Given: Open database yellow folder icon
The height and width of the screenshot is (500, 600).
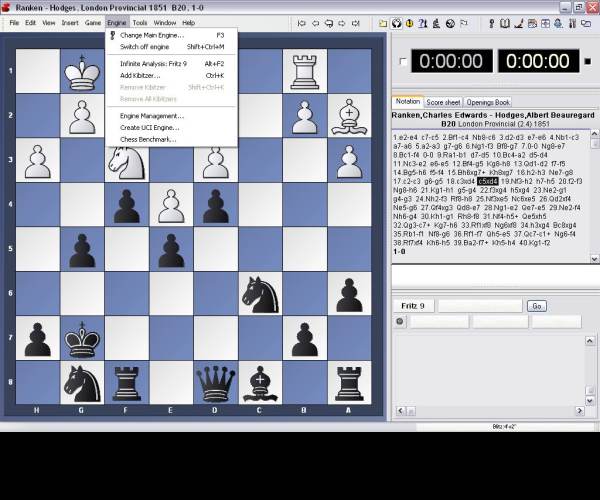Looking at the screenshot, I should [x=383, y=24].
